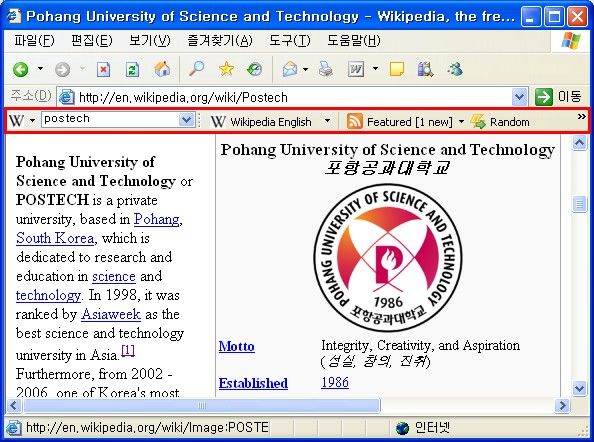This screenshot has height=442, width=594.
Task: Open the science link
Action: click(114, 276)
